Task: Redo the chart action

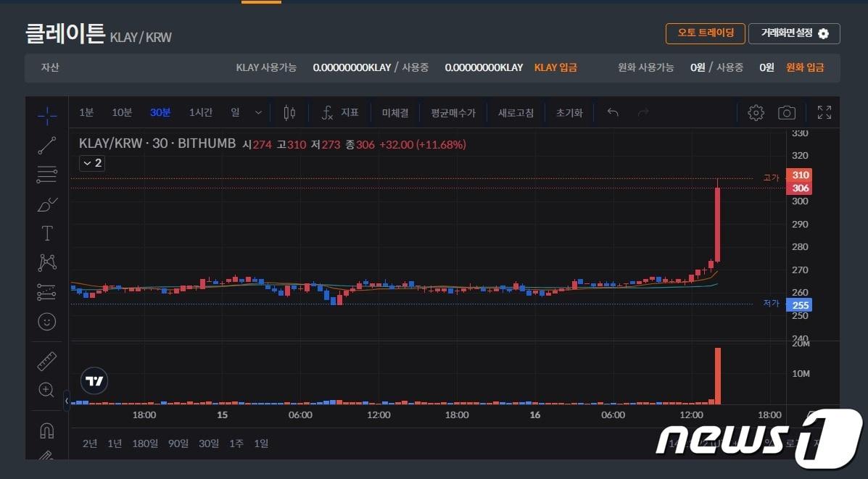Action: (643, 113)
